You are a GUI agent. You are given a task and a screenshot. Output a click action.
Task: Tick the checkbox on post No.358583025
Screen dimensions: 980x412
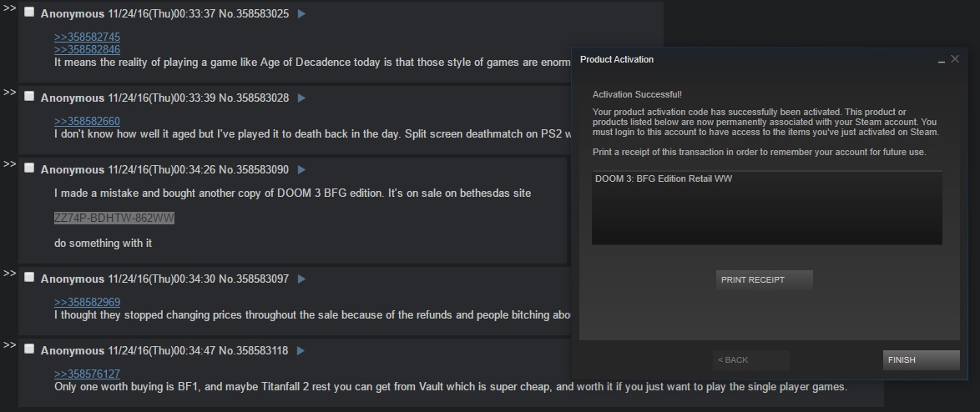[29, 12]
